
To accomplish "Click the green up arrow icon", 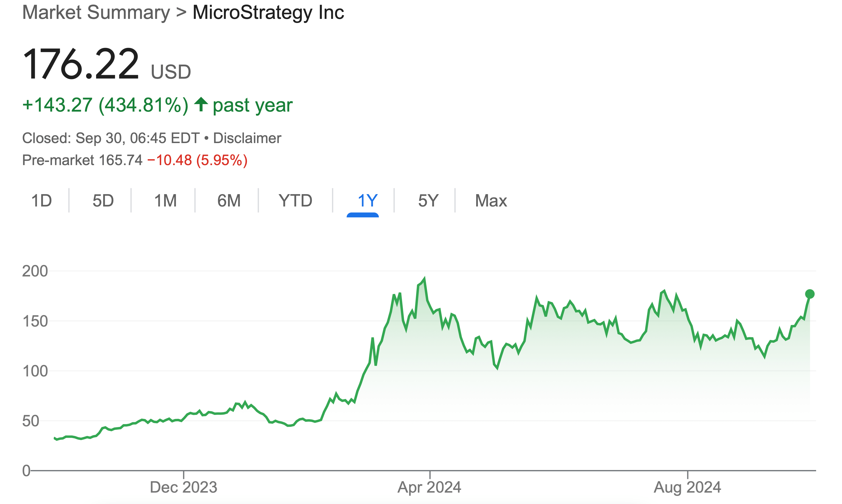I will click(x=201, y=104).
